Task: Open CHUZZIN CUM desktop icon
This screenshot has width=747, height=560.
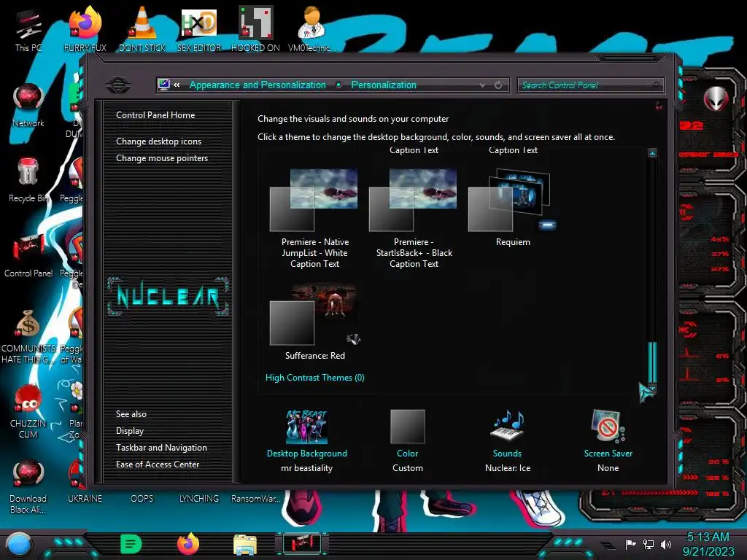Action: click(28, 411)
